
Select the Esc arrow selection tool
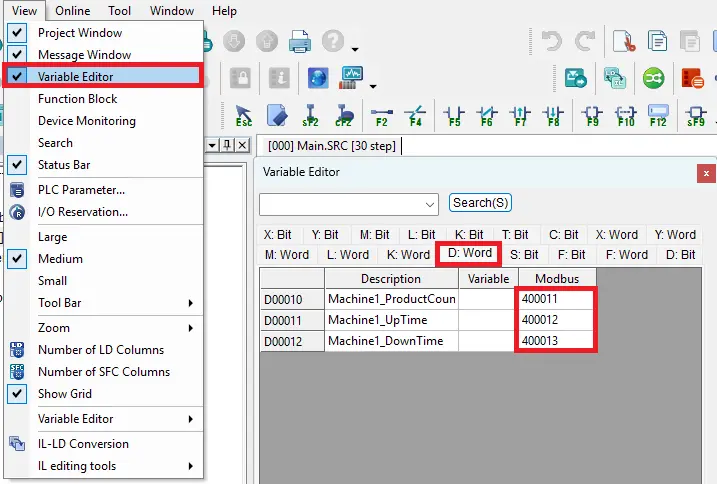(243, 115)
